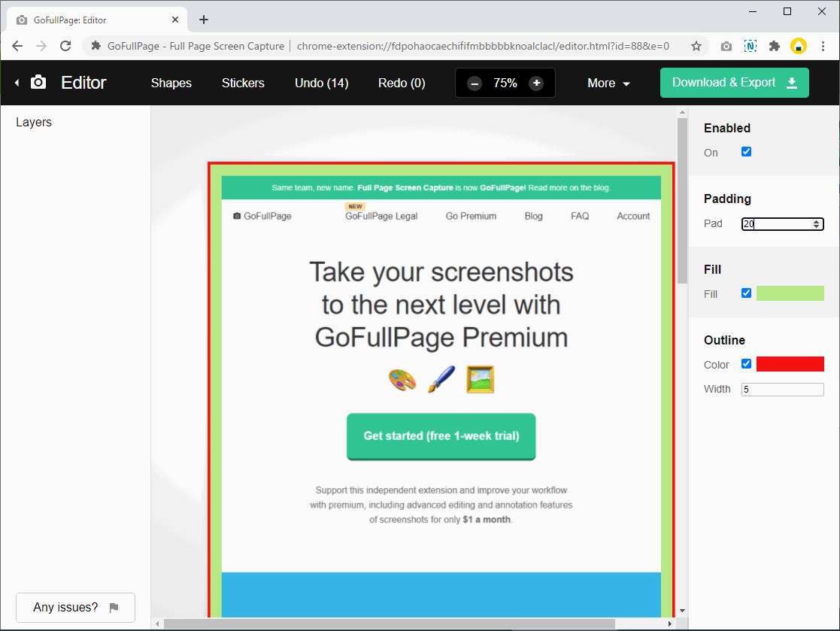
Task: Open the Shapes menu
Action: coord(171,83)
